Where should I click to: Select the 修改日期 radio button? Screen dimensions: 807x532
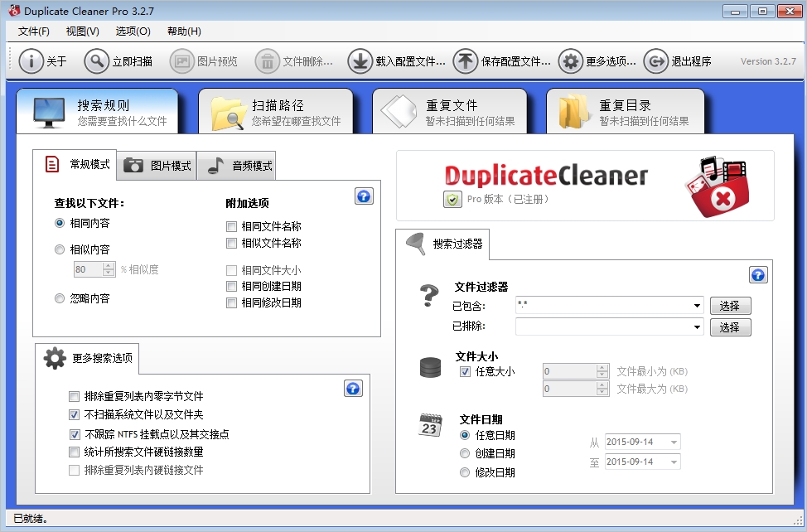[465, 472]
